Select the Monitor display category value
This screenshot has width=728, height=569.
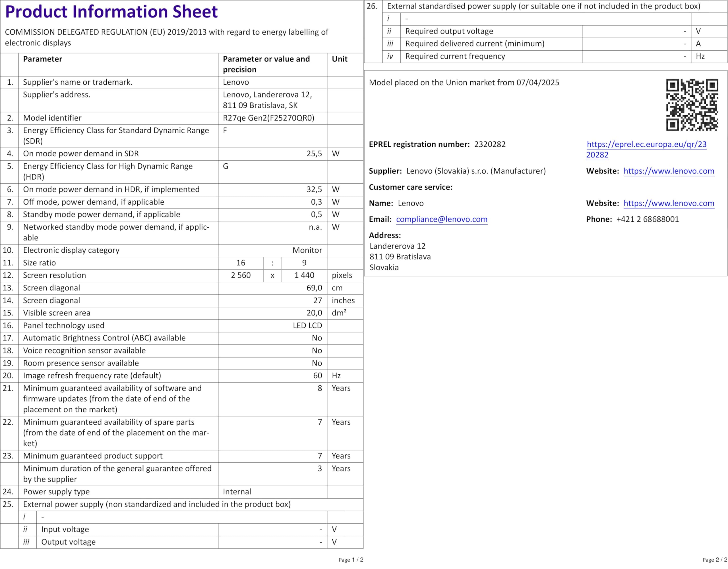307,250
